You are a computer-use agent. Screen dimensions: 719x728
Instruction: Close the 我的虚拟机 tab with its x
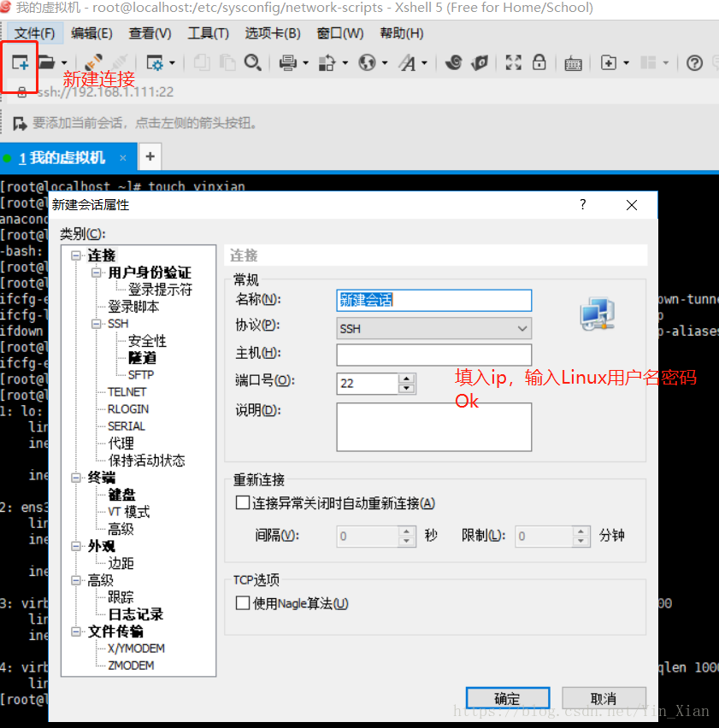[122, 158]
